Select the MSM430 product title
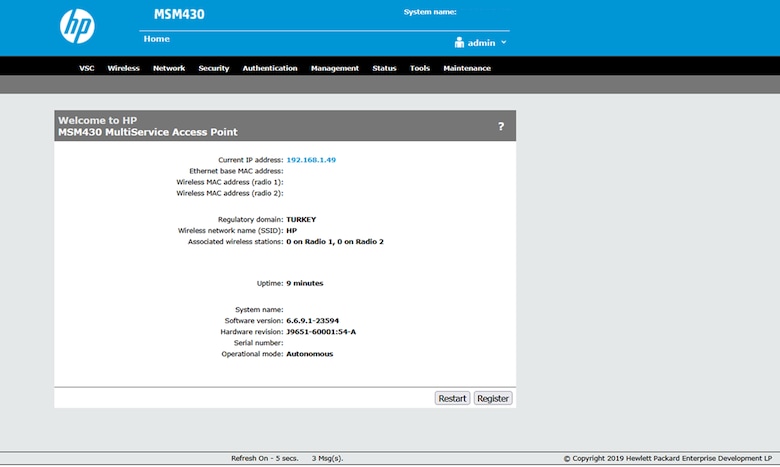This screenshot has width=780, height=467. pyautogui.click(x=179, y=14)
